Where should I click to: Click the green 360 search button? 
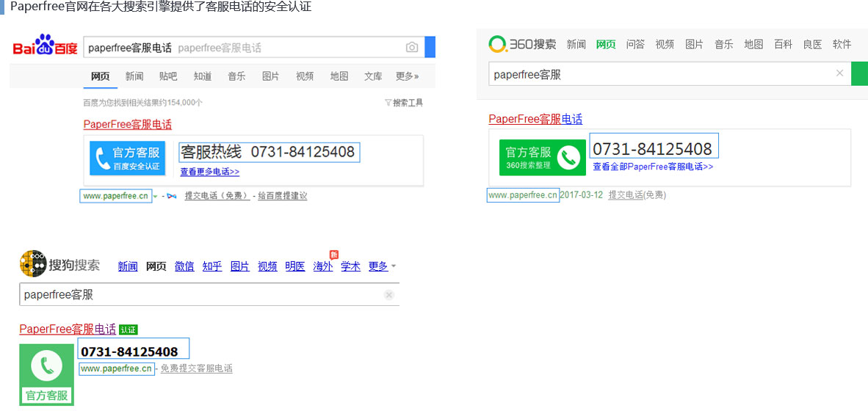(860, 73)
